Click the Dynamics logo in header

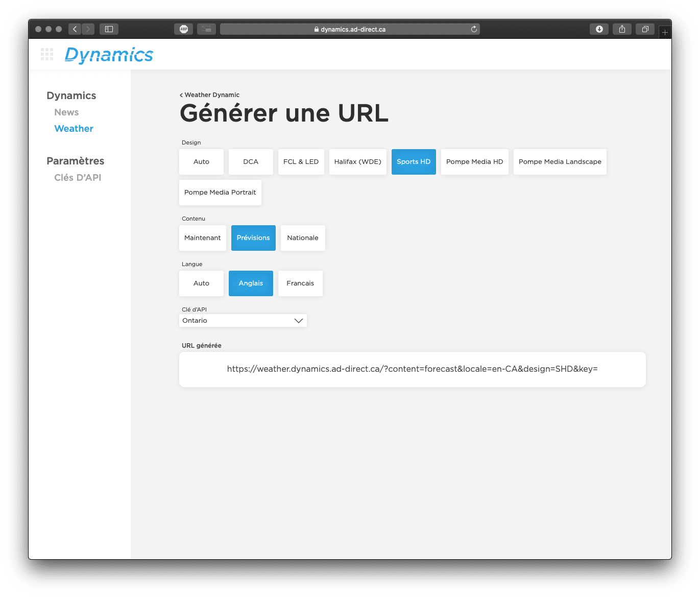[x=109, y=55]
